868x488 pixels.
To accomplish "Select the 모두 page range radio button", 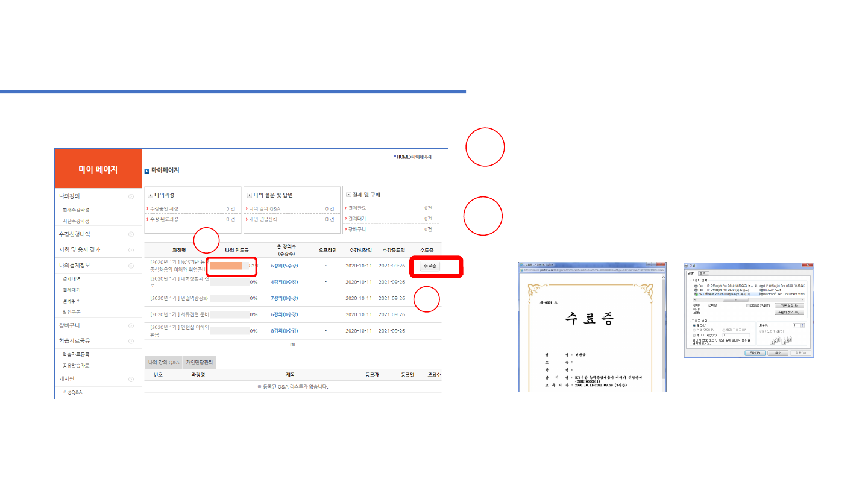I will tap(695, 325).
